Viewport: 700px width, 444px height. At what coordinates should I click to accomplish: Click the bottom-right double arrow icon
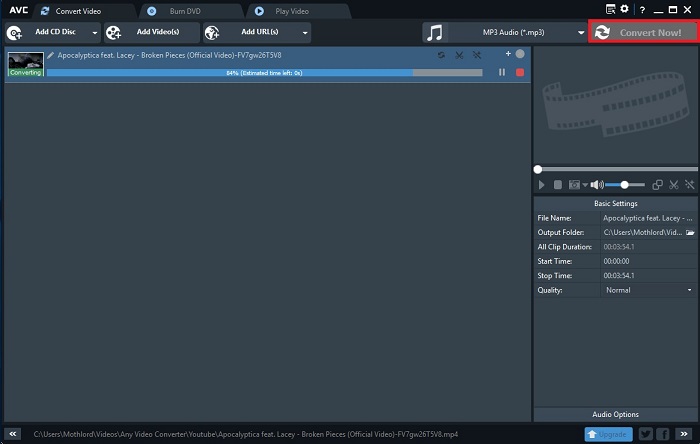point(684,434)
